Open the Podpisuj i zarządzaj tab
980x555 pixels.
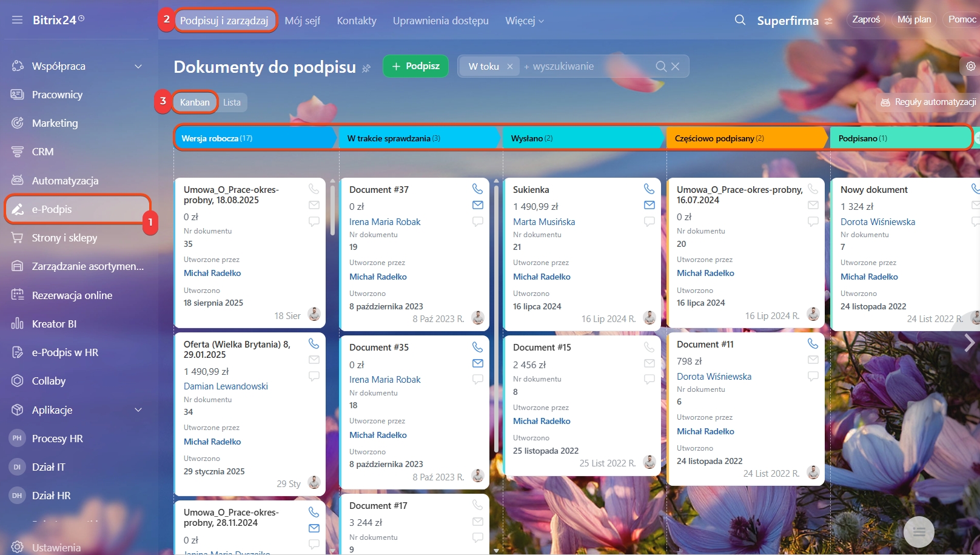pyautogui.click(x=224, y=21)
